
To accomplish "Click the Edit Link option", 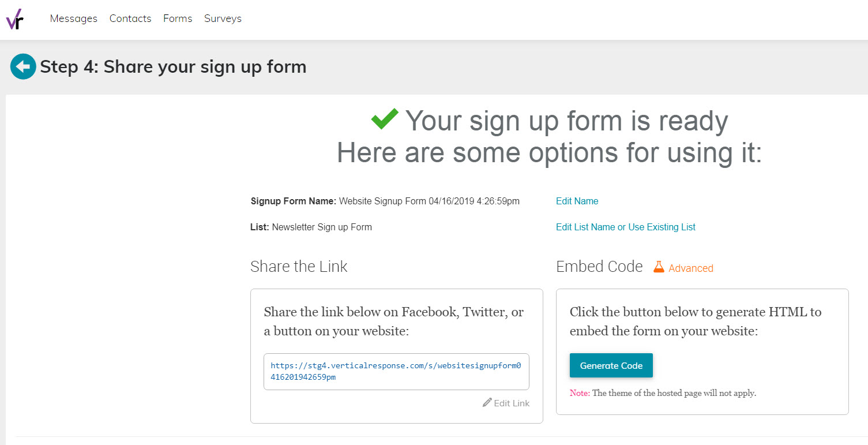I will click(511, 402).
